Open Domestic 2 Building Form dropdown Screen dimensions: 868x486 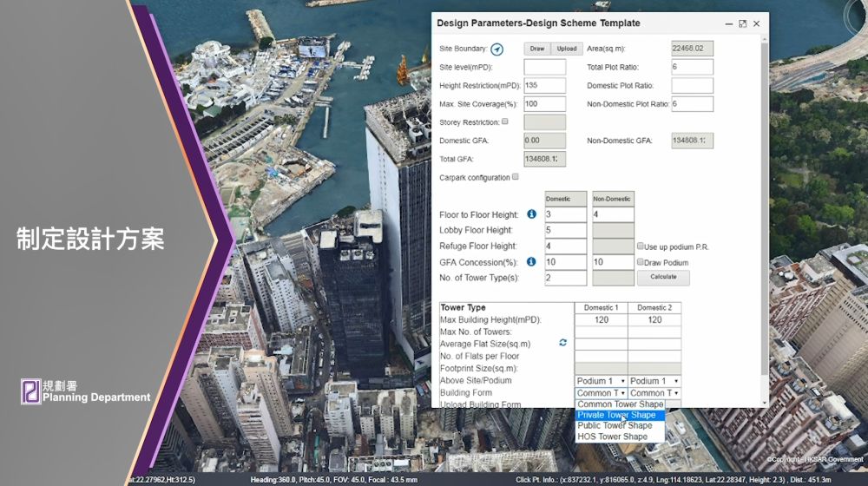(654, 393)
